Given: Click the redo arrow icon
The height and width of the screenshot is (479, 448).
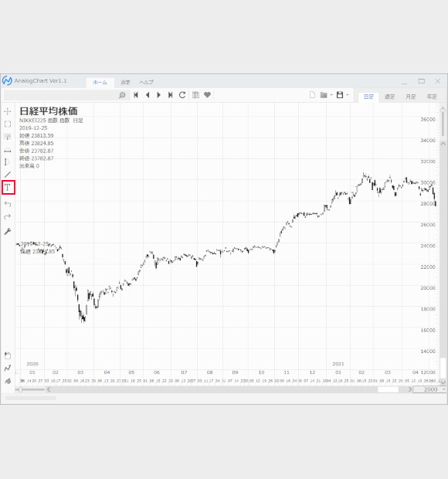Looking at the screenshot, I should click(8, 216).
